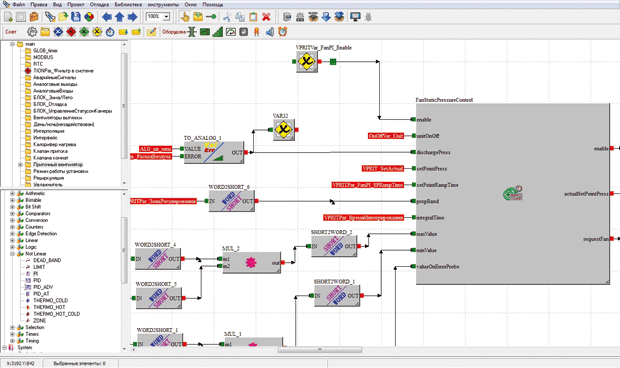620x368 pixels.
Task: Click the blue right arrow navigation icon
Action: 132,17
